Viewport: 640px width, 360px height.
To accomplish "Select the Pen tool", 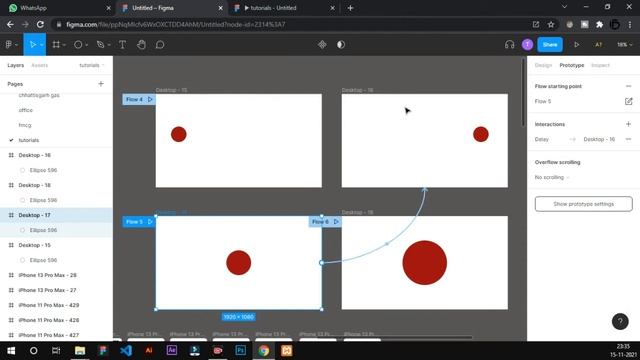I will tap(100, 44).
